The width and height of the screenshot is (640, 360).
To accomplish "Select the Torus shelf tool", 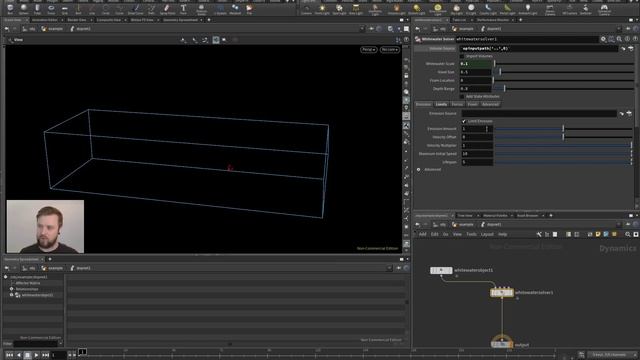I will pos(51,9).
